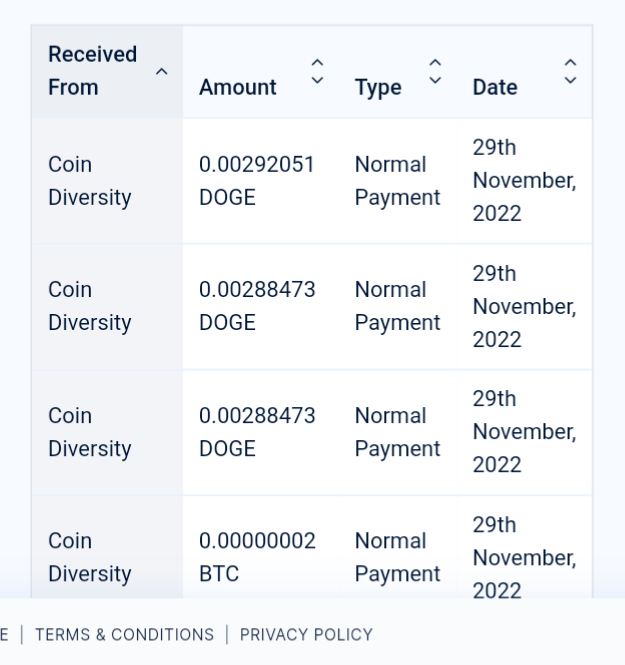
Task: Click the first row's Normal Payment cell
Action: point(397,181)
